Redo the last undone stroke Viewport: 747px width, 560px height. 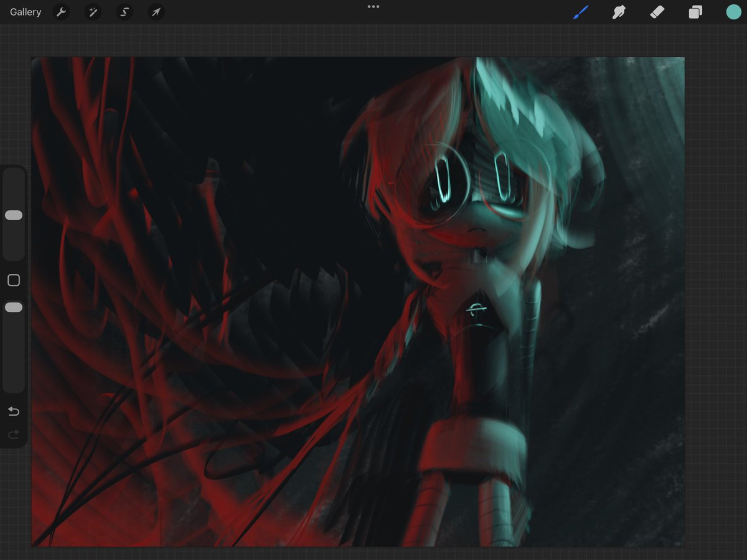click(14, 434)
